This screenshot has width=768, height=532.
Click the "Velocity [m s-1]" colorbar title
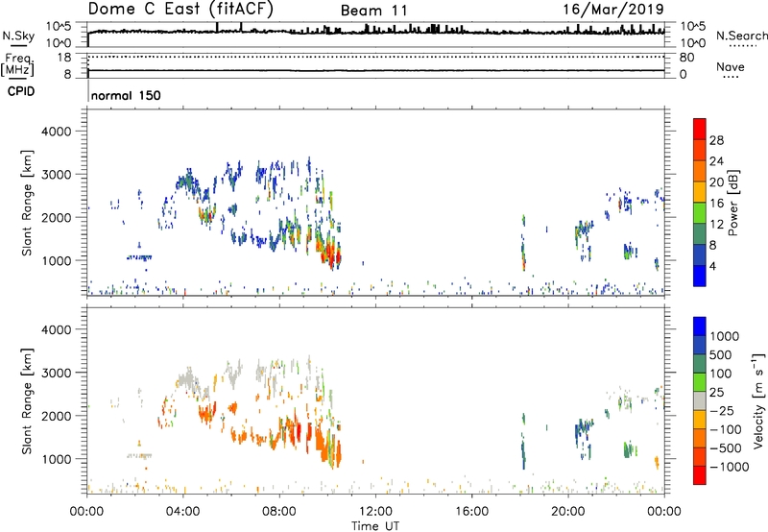(758, 400)
